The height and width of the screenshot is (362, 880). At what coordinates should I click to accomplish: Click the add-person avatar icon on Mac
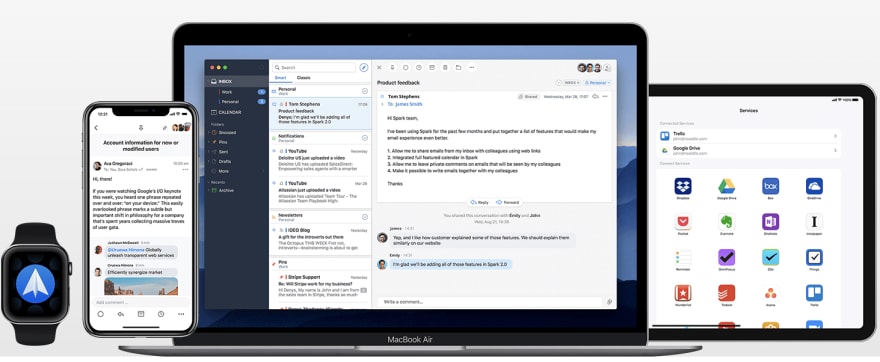[x=607, y=68]
